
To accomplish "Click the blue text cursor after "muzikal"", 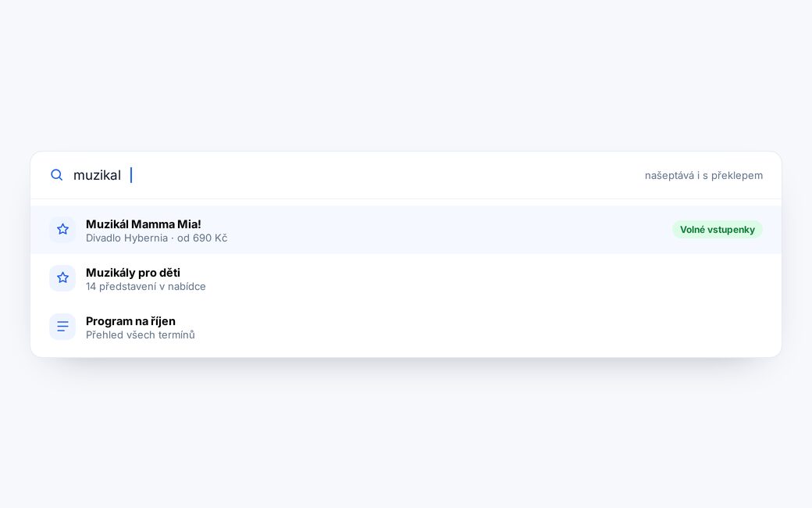I will (x=131, y=175).
